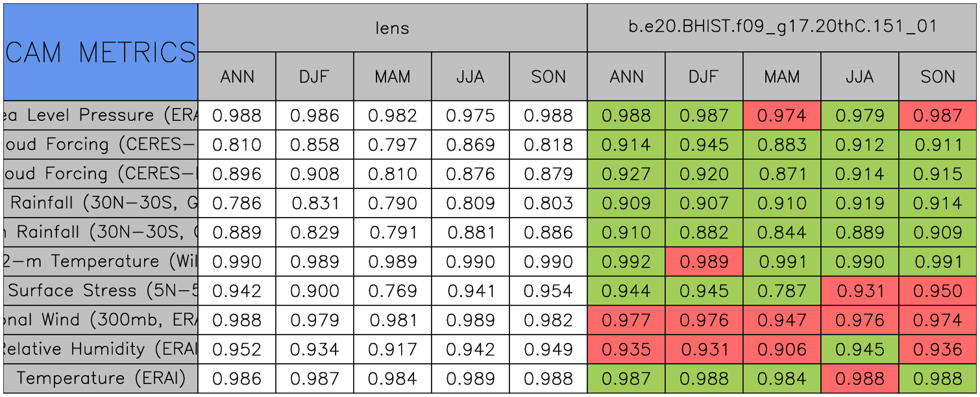Select the JJA header under lens
The image size is (980, 397).
(470, 77)
